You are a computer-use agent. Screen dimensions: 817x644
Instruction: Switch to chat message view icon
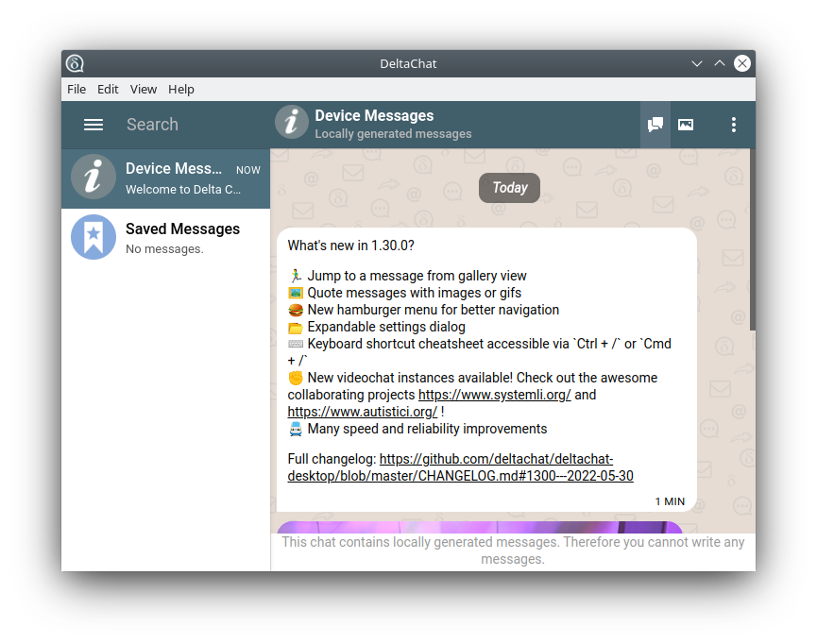[x=655, y=125]
